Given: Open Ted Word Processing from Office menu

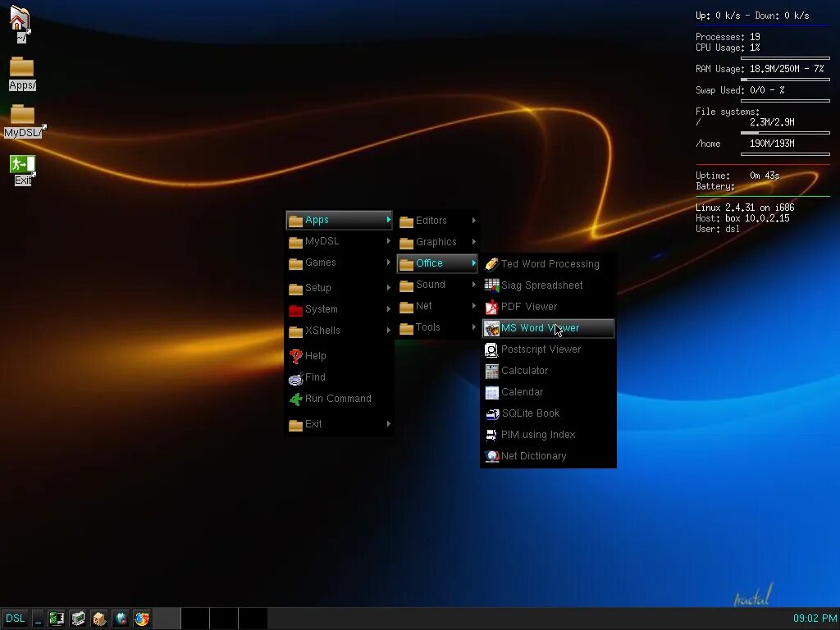Looking at the screenshot, I should pos(548,264).
